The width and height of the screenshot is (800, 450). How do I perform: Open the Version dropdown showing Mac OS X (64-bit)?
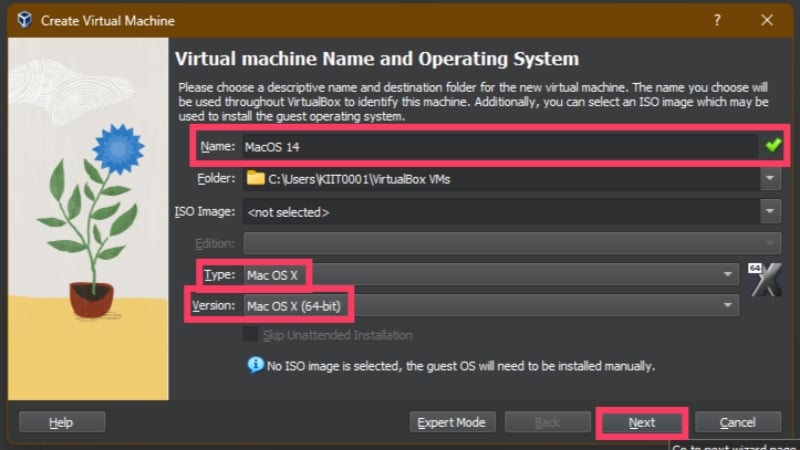click(491, 306)
